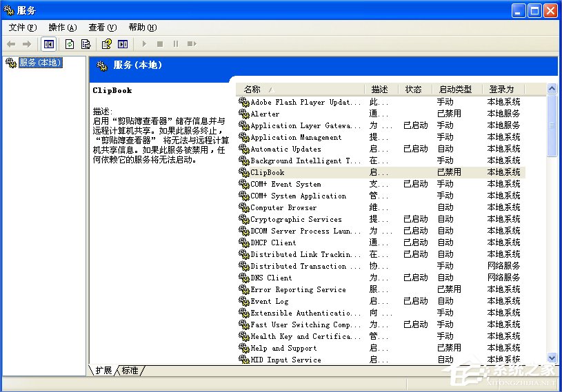Click 已启动 status of Automatic Updates
Viewport: 562px width, 392px height.
coord(416,149)
